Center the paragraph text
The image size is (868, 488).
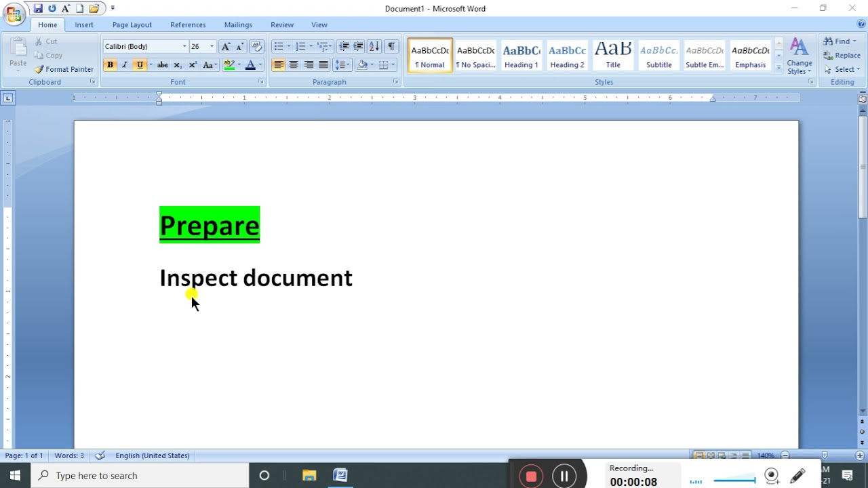pos(294,65)
